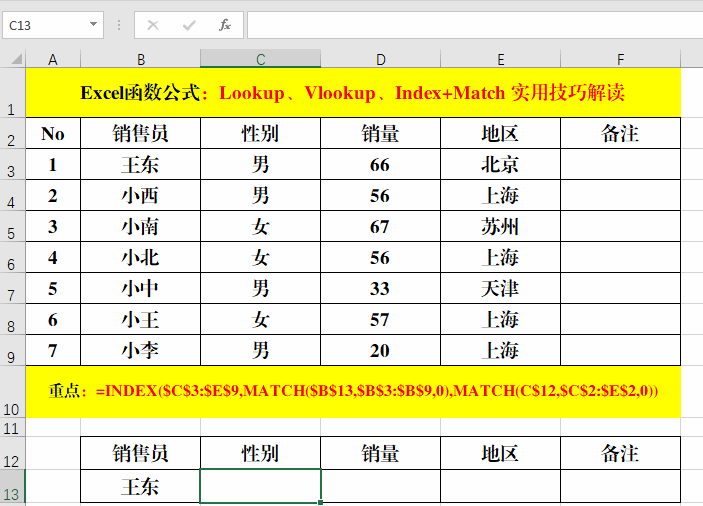Click the yellow INDEX MATCH formula cell
This screenshot has height=506, width=703.
point(353,391)
